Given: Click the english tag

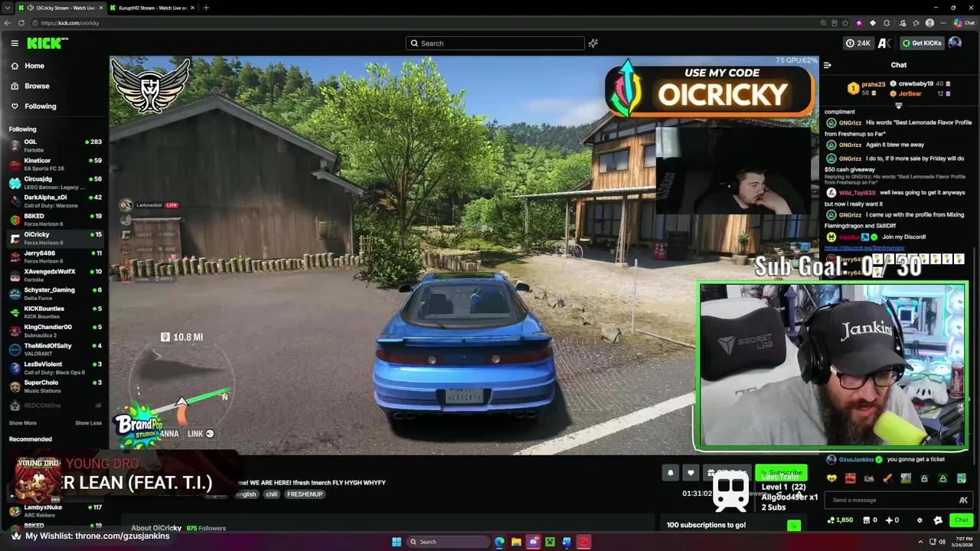Looking at the screenshot, I should click(246, 494).
